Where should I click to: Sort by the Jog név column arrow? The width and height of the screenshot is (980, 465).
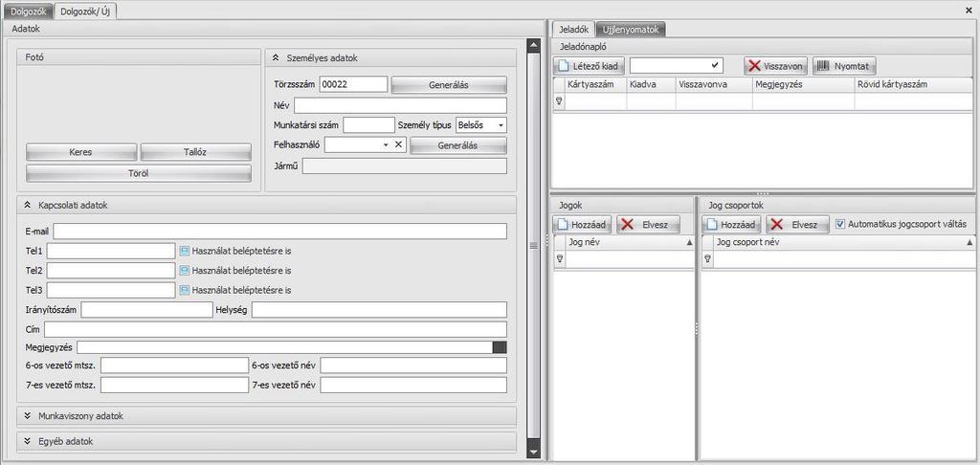click(689, 242)
